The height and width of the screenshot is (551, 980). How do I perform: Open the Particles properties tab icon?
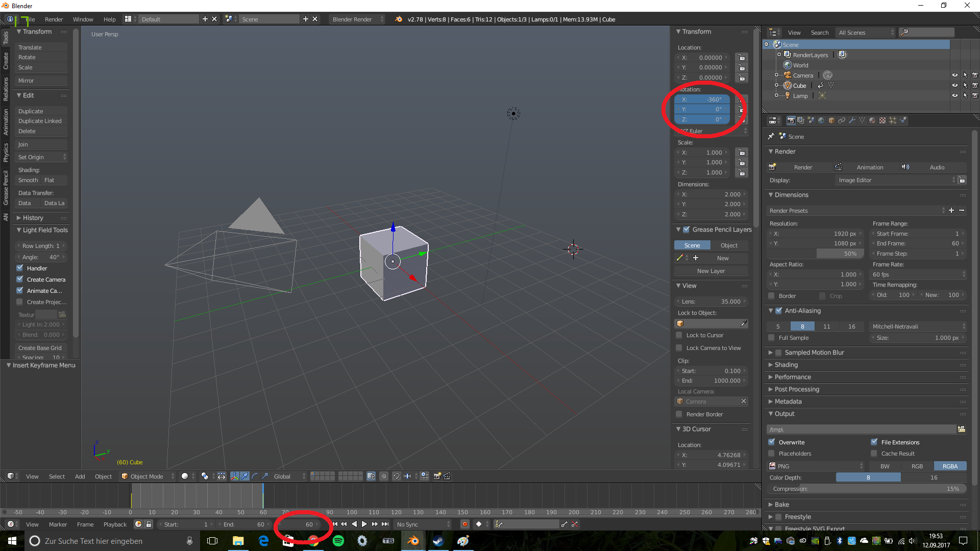pos(893,120)
